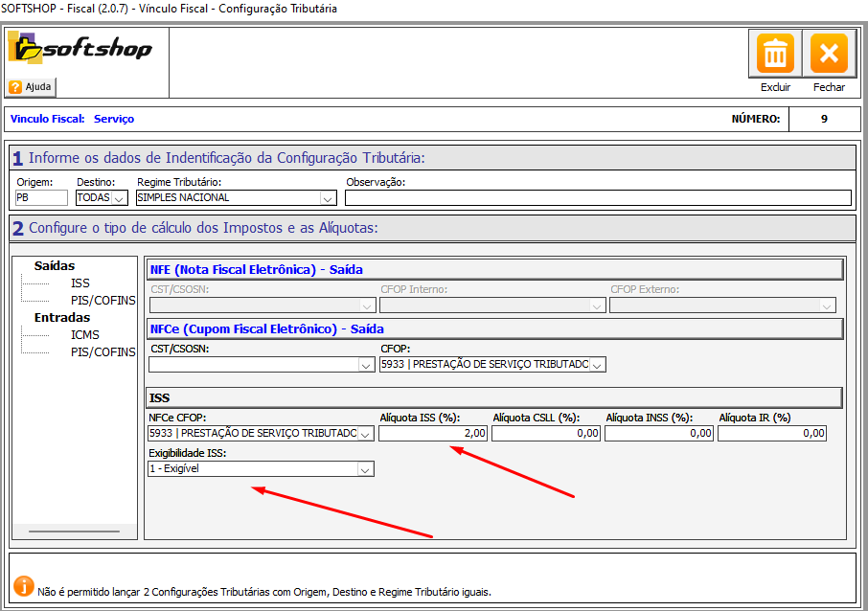Open the ISS NFCe CFOP dropdown
The image size is (868, 611).
(x=365, y=434)
